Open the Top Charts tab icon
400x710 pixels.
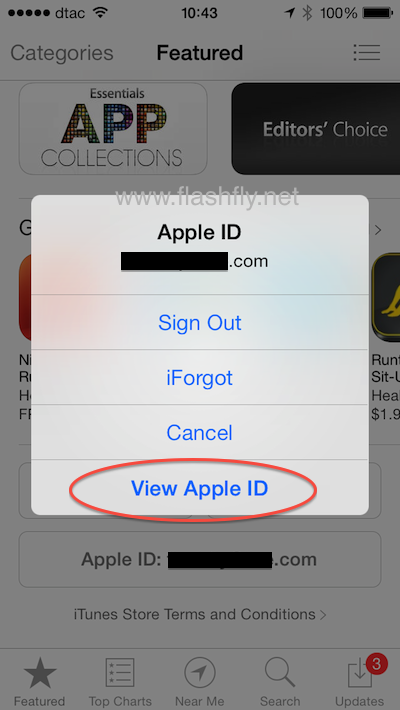[x=120, y=674]
